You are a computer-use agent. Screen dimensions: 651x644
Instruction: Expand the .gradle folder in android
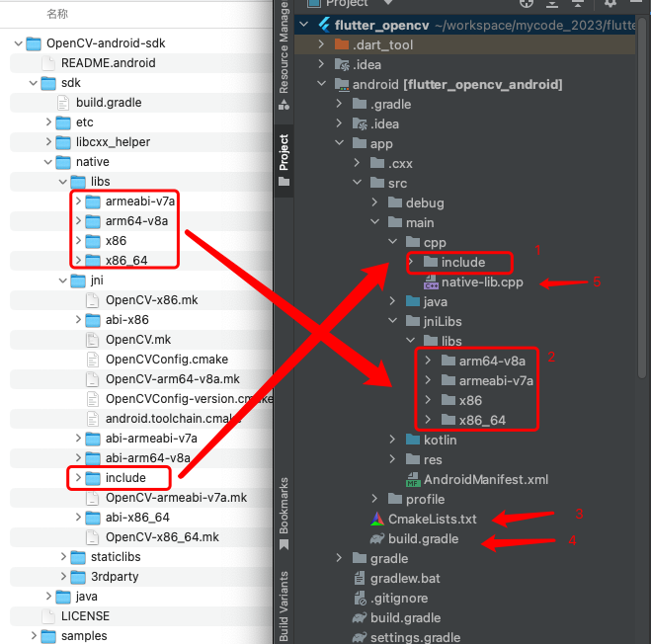click(x=339, y=103)
